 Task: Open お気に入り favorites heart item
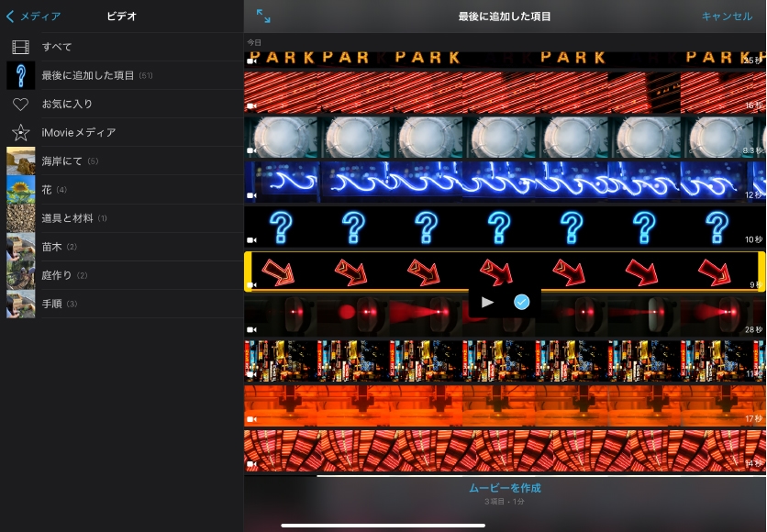point(67,104)
